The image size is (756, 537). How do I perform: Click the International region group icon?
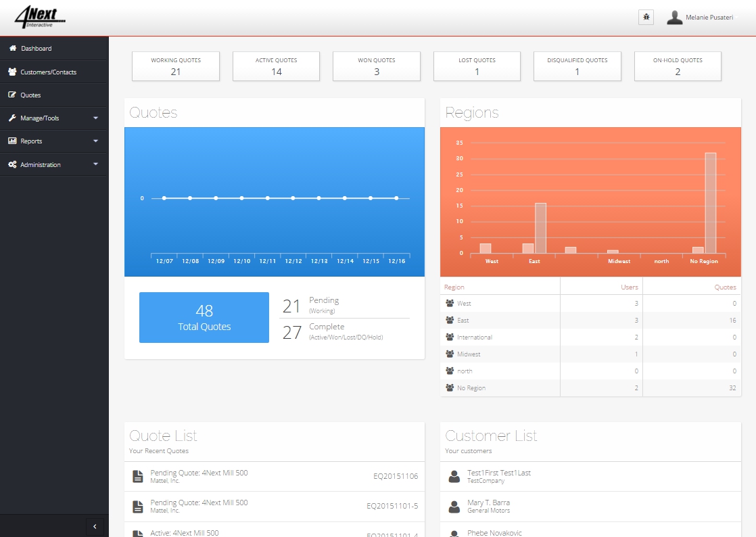click(450, 337)
